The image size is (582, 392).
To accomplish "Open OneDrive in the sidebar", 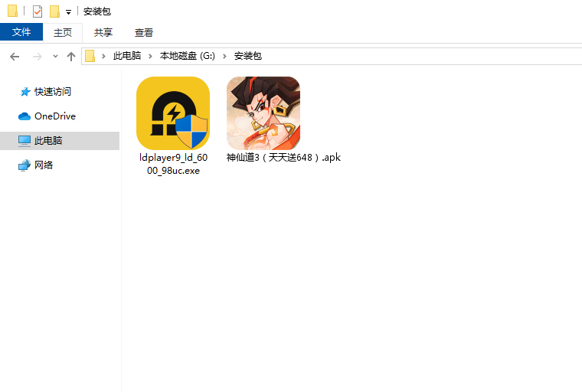I will 54,116.
